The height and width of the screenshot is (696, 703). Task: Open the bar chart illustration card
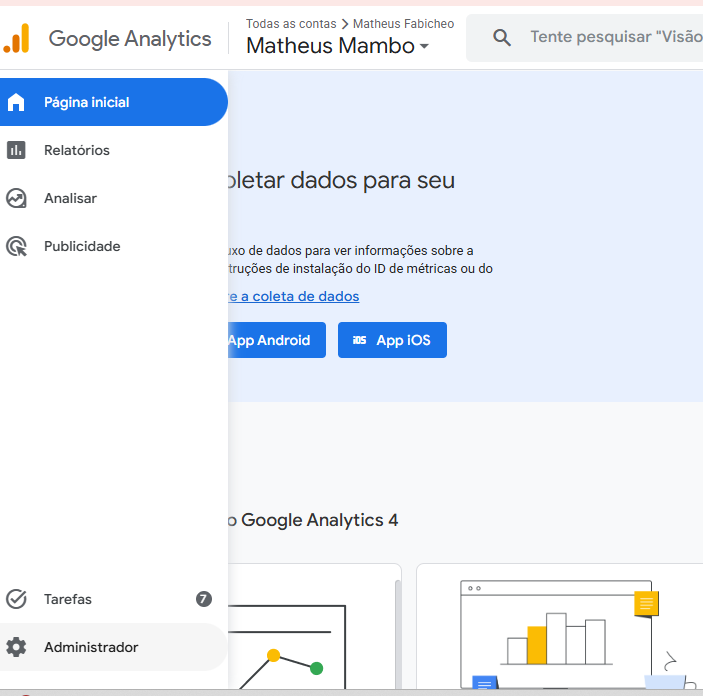click(560, 626)
